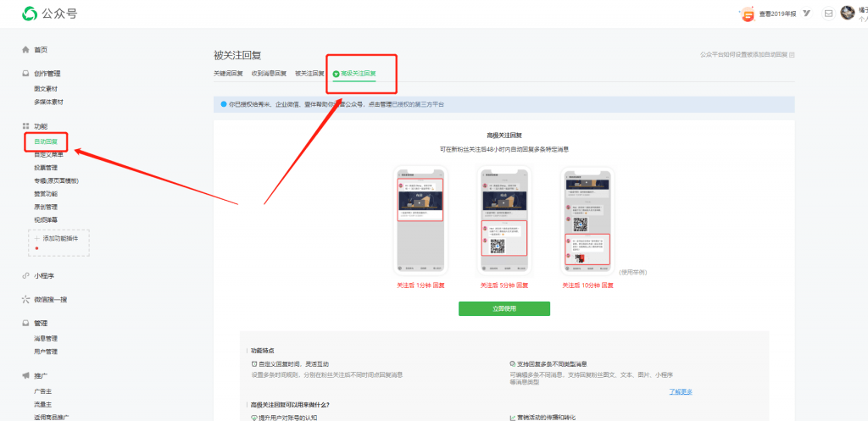Go to 首页 via the home icon

click(x=26, y=50)
